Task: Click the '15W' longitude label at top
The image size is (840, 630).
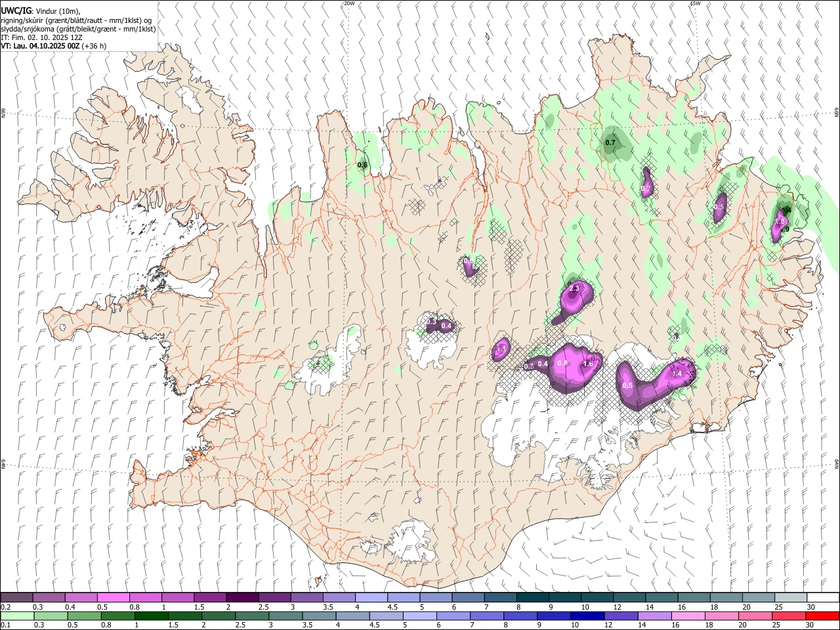Action: 695,3
